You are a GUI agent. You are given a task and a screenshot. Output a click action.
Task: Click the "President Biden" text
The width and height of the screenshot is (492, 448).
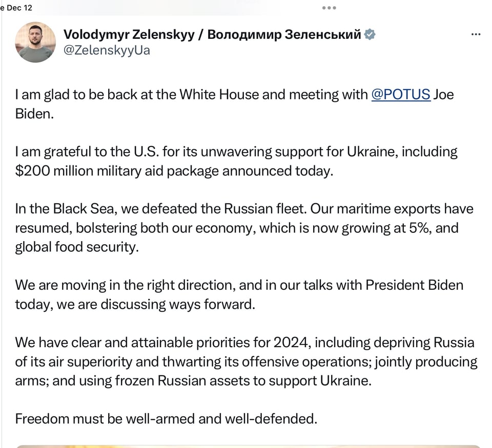click(415, 285)
